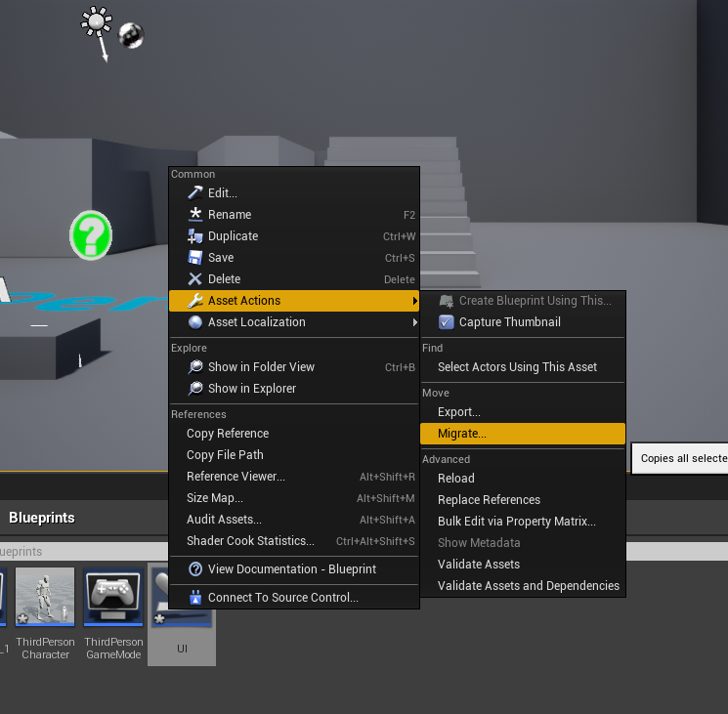Viewport: 728px width, 714px height.
Task: Click the X icon beside Delete
Action: coord(195,278)
